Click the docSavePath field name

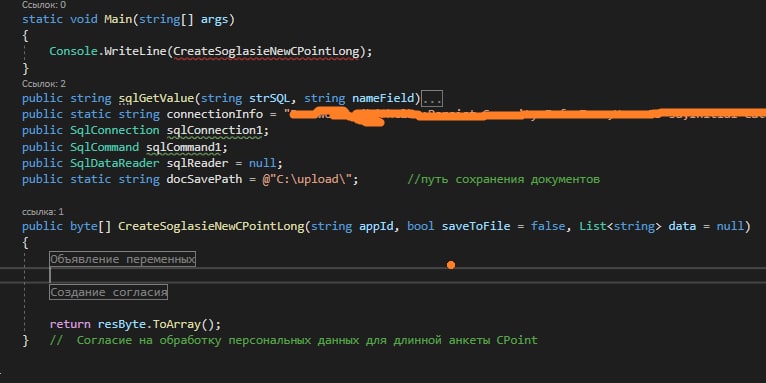point(204,179)
